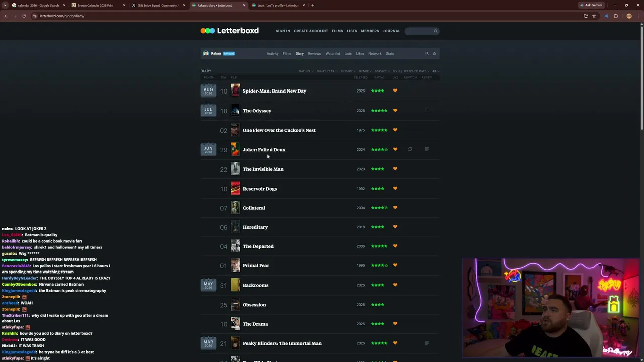
Task: Toggle the like heart on The Invisible Man
Action: click(395, 169)
